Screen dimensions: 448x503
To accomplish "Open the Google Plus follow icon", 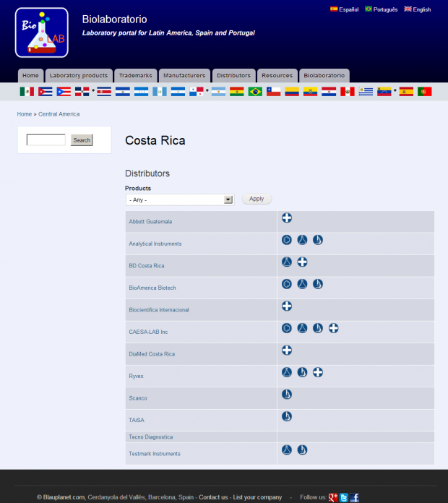I will pyautogui.click(x=333, y=497).
